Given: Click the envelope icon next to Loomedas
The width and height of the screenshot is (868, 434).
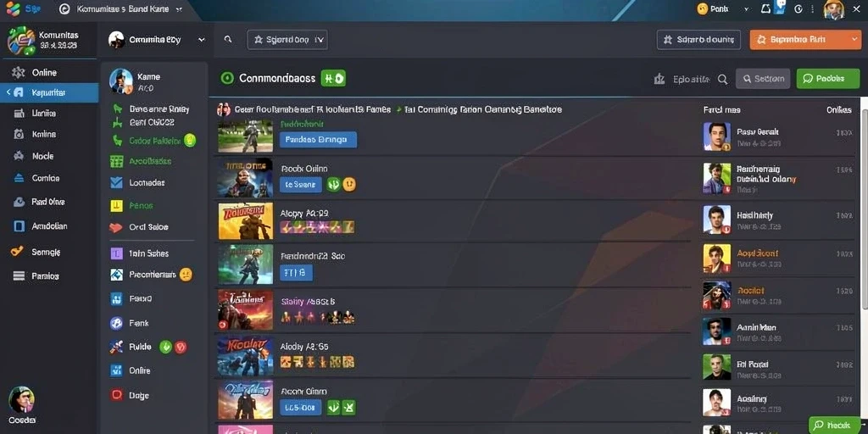Looking at the screenshot, I should point(116,182).
